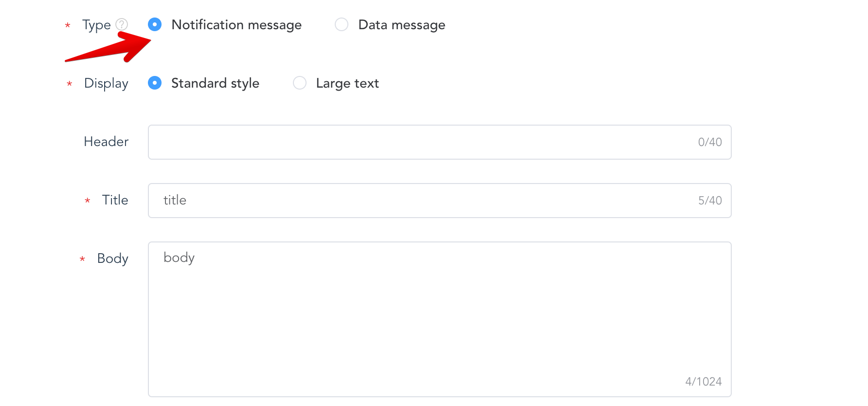Select the Data message radio button
Viewport: 868px width, 406px height.
(x=341, y=24)
